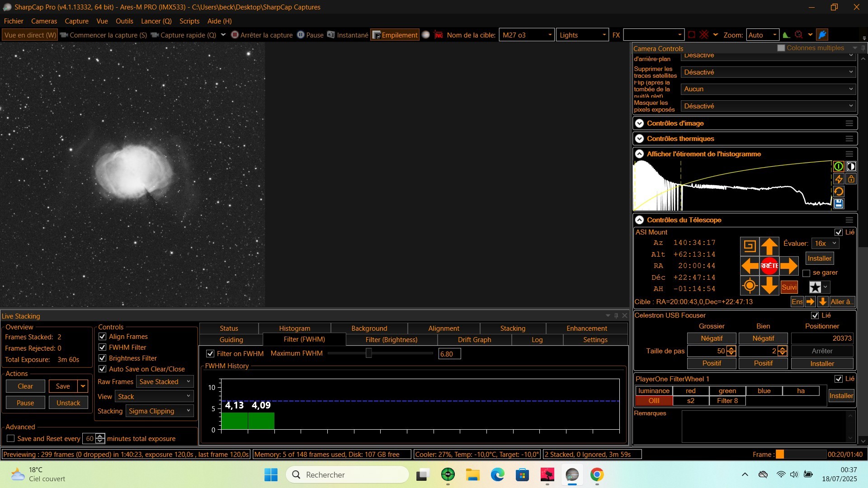
Task: Click the blue floppy disk save icon
Action: tap(838, 204)
